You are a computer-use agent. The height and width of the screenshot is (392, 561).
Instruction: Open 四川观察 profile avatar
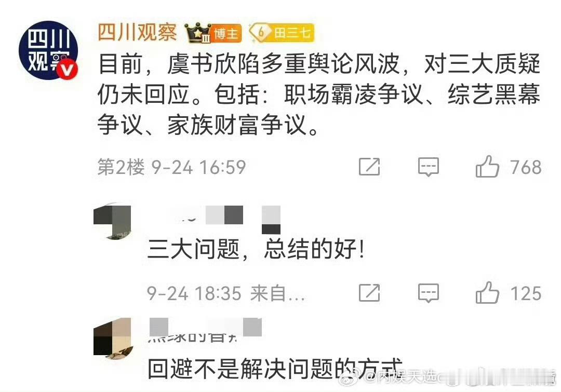48,50
